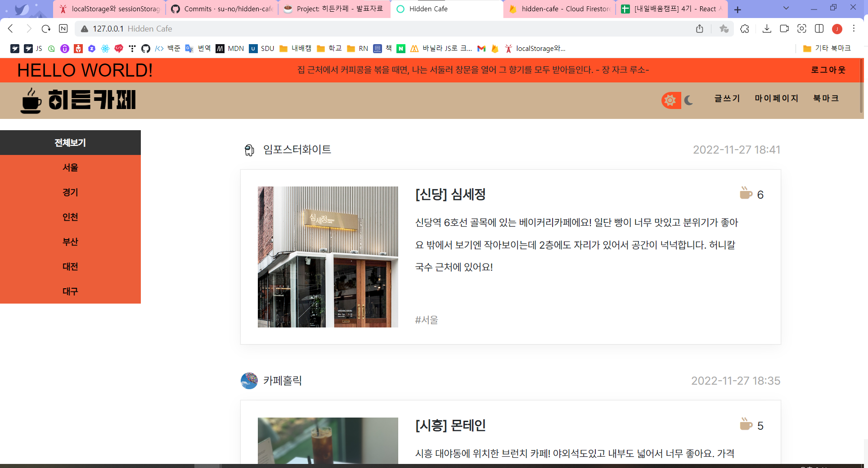Viewport: 868px width, 468px height.
Task: Open the [시흥] 몬테인 post title
Action: pyautogui.click(x=450, y=425)
